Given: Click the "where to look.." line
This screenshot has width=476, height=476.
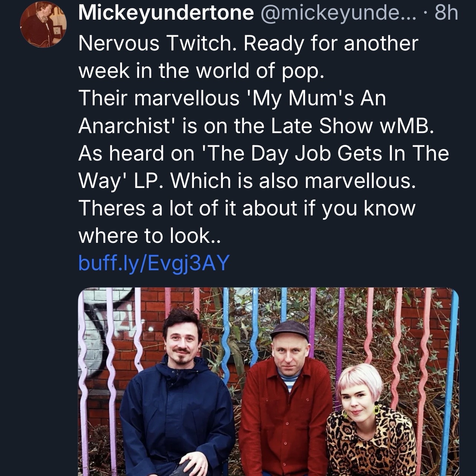Looking at the screenshot, I should [x=149, y=235].
